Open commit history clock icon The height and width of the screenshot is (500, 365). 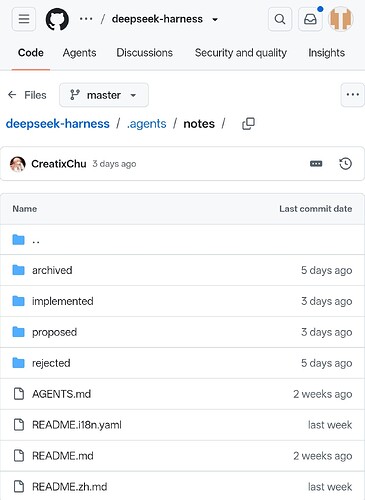(345, 164)
